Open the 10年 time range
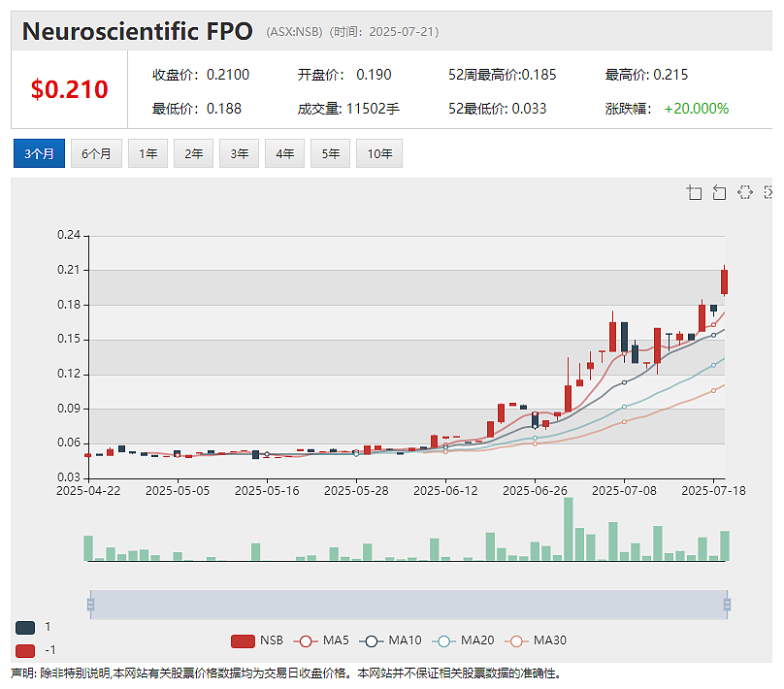This screenshot has width=784, height=689. 379,153
